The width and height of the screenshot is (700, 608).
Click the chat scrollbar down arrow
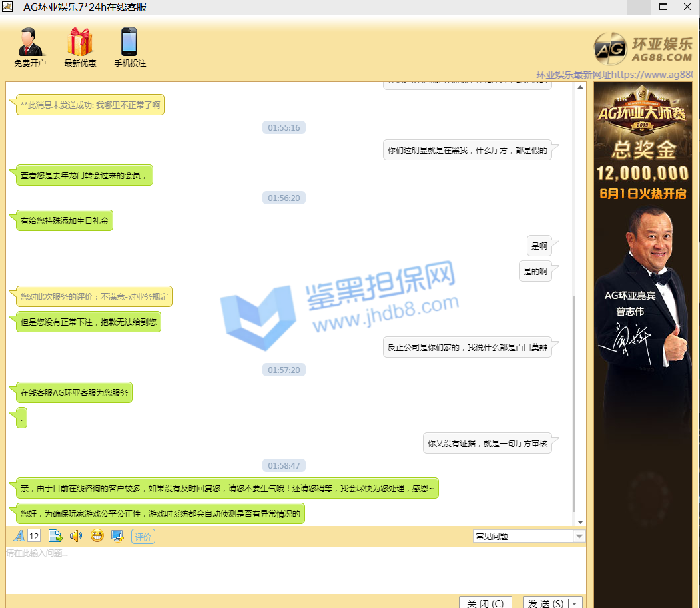579,521
